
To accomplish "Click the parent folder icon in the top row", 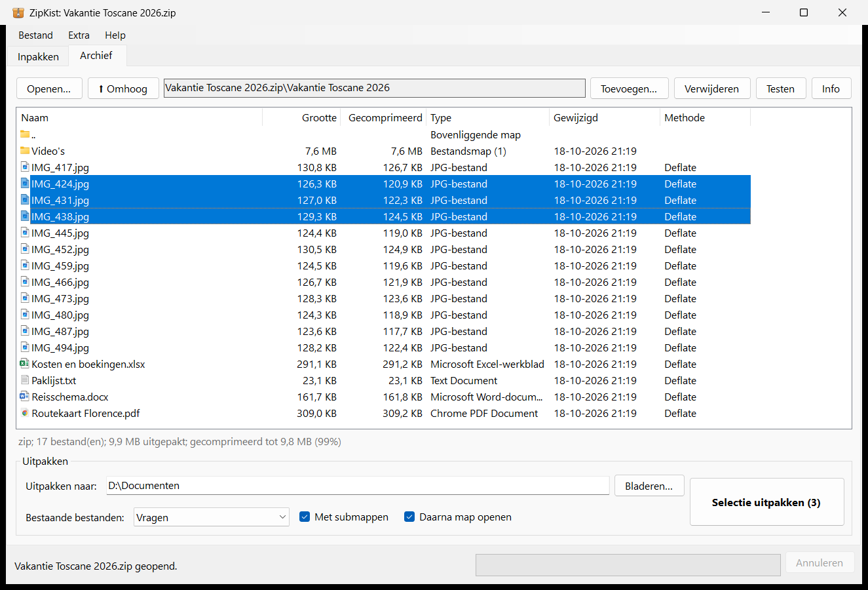I will click(x=25, y=134).
